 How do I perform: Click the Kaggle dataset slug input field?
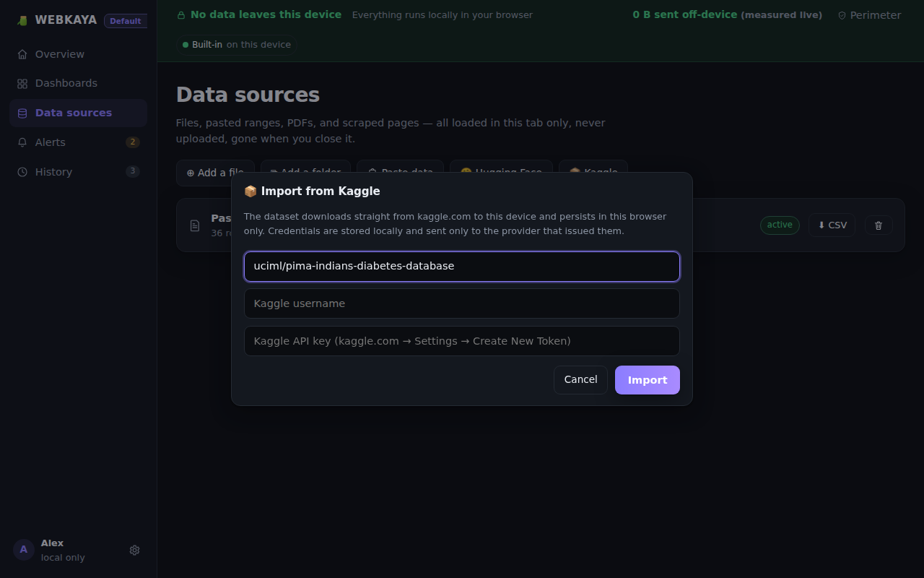[x=462, y=266]
